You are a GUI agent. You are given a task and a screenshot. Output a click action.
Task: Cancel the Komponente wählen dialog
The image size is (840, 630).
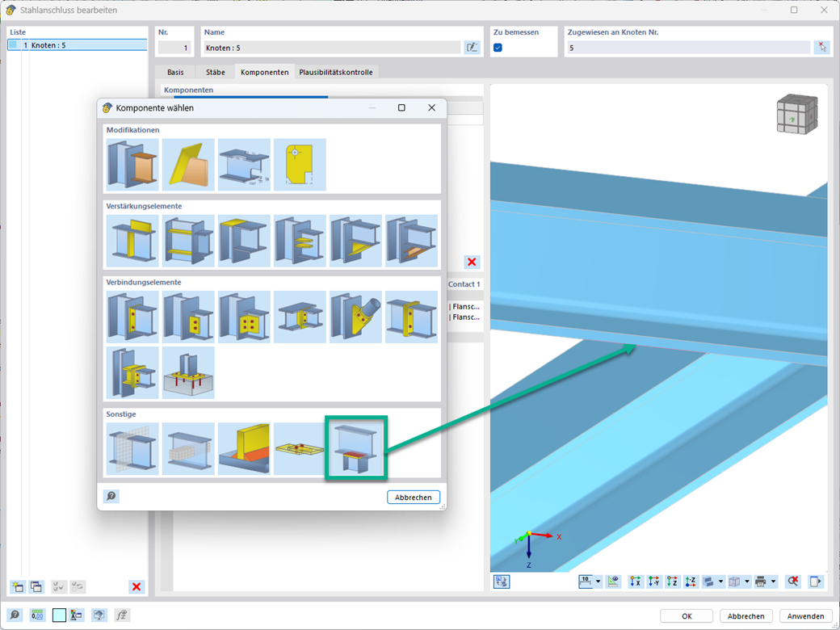(413, 498)
